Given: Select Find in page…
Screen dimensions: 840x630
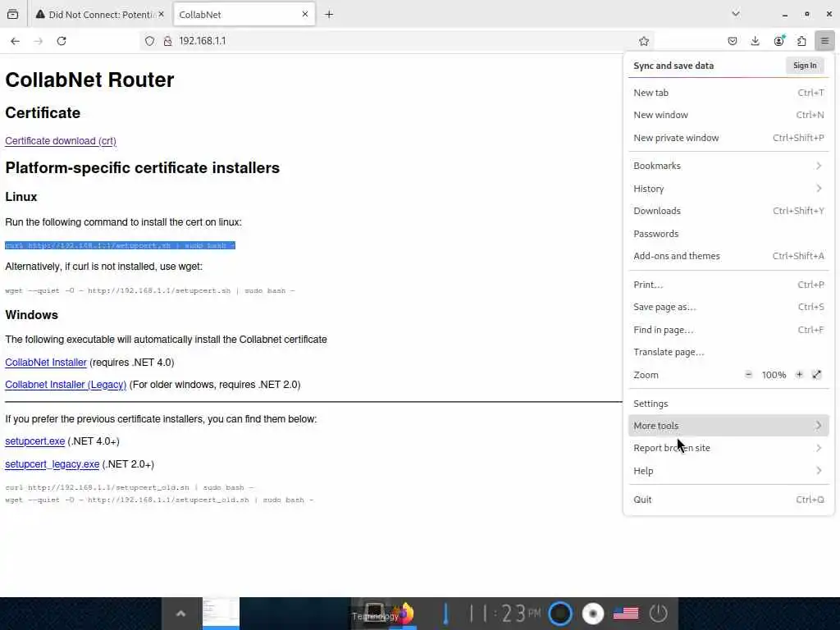Looking at the screenshot, I should click(728, 330).
